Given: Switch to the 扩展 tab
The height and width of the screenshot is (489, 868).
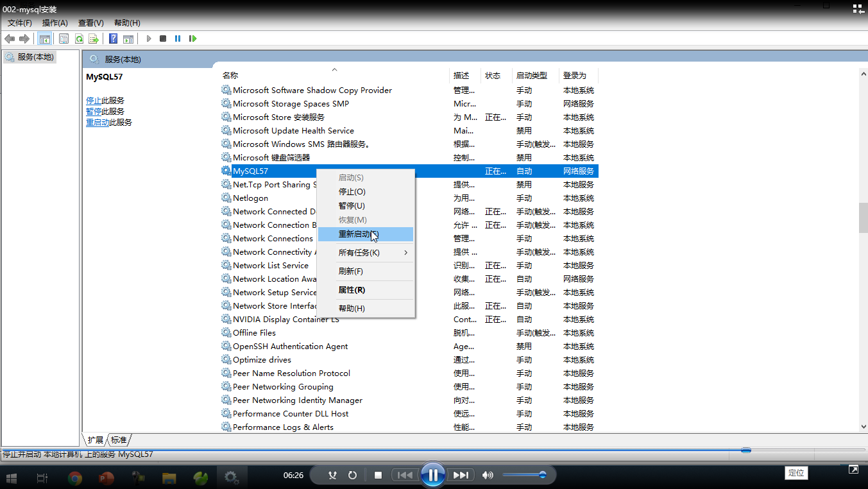Looking at the screenshot, I should (95, 440).
